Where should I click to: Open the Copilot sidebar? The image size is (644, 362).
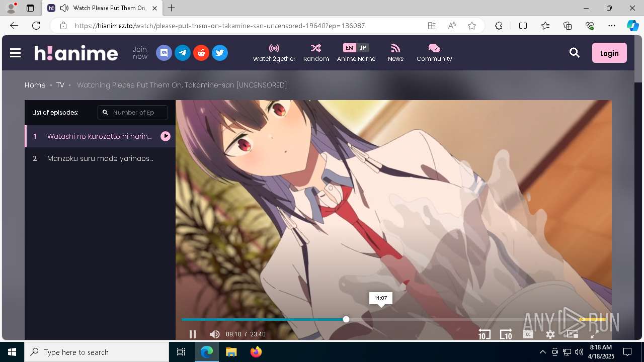point(632,26)
